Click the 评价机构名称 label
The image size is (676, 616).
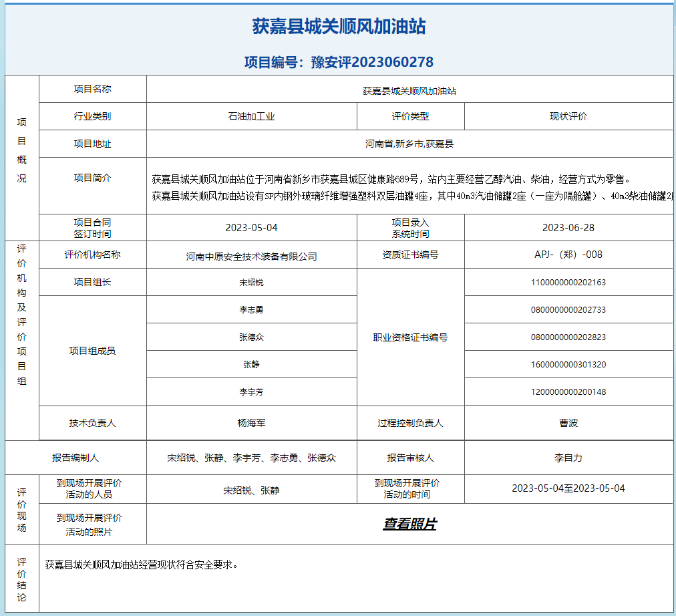click(92, 255)
